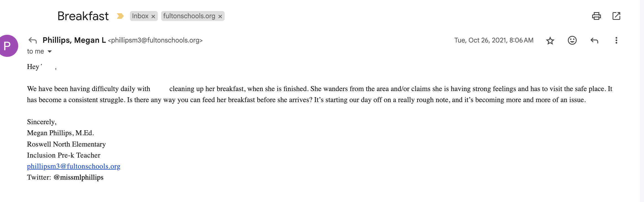Open the Inbox label
The height and width of the screenshot is (202, 644).
(x=140, y=16)
